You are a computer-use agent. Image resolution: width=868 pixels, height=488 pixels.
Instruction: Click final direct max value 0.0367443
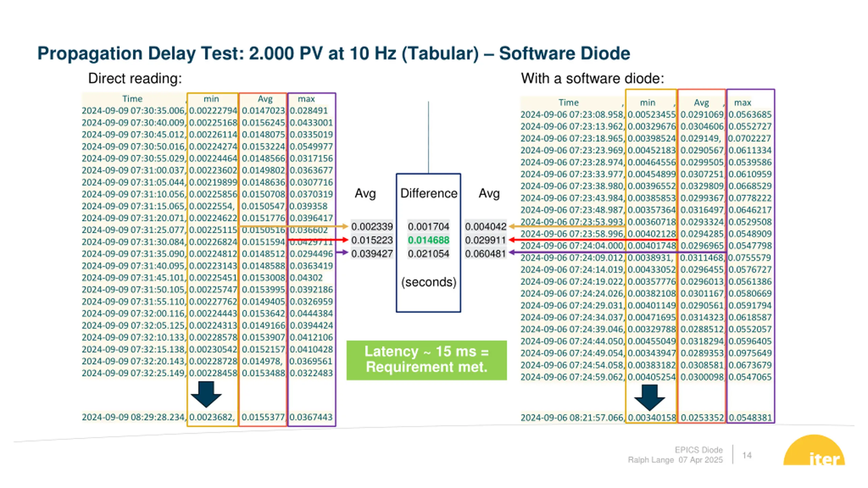tap(311, 417)
